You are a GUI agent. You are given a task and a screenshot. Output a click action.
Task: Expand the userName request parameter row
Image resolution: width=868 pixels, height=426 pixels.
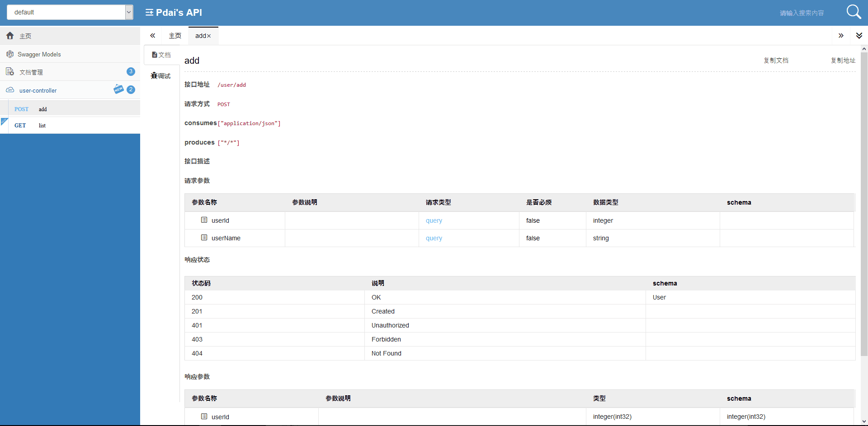(204, 238)
